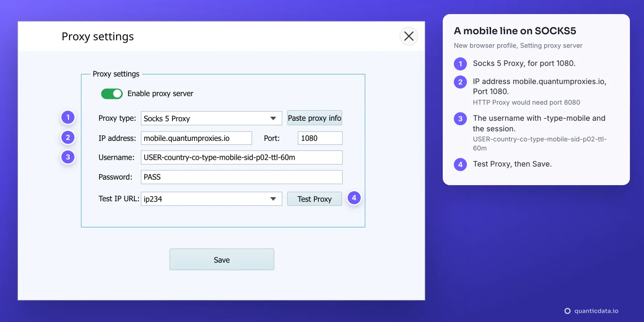The height and width of the screenshot is (322, 644).
Task: Toggle the Enable proxy server switch
Action: click(112, 94)
